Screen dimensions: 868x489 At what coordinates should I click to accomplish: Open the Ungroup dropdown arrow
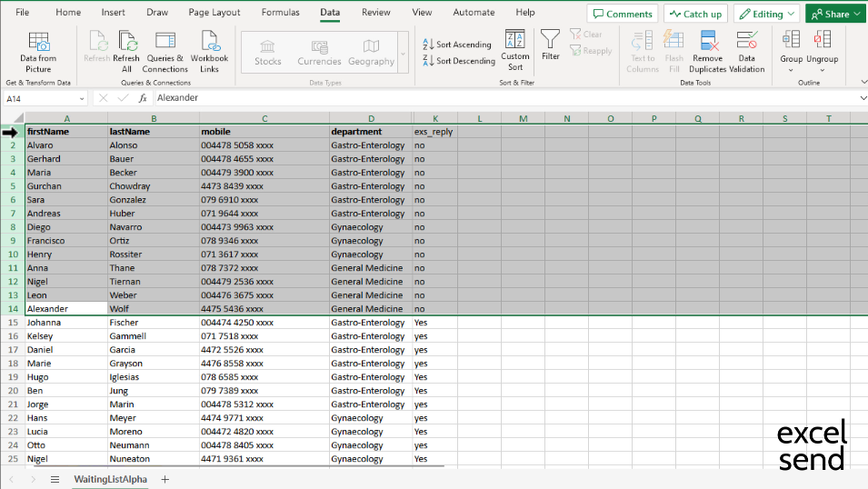click(x=822, y=70)
